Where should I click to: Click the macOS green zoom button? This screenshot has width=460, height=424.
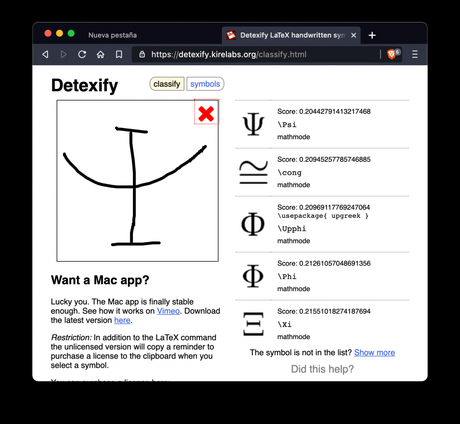(x=71, y=33)
